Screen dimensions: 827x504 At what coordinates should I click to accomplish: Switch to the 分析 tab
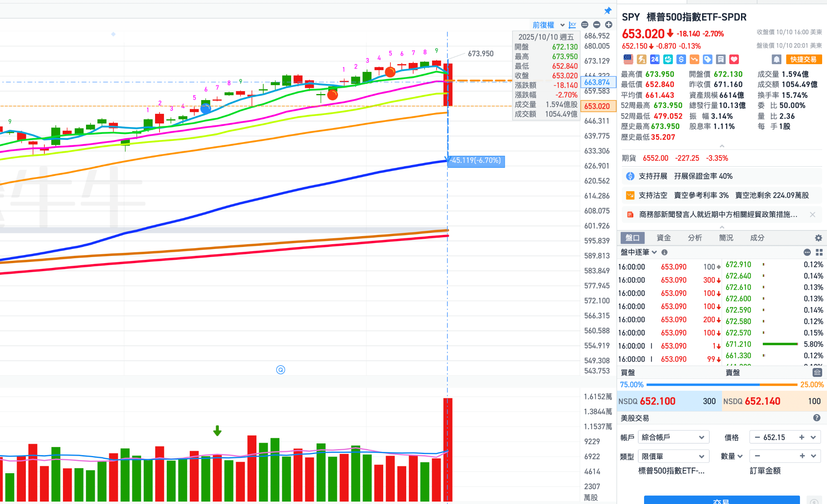click(695, 238)
